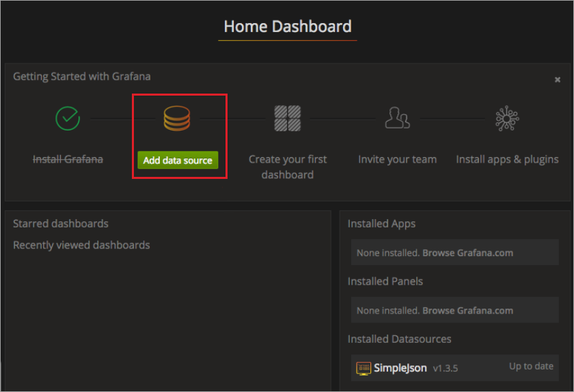The height and width of the screenshot is (392, 574).
Task: Click the apps & plugins network icon
Action: [x=507, y=118]
